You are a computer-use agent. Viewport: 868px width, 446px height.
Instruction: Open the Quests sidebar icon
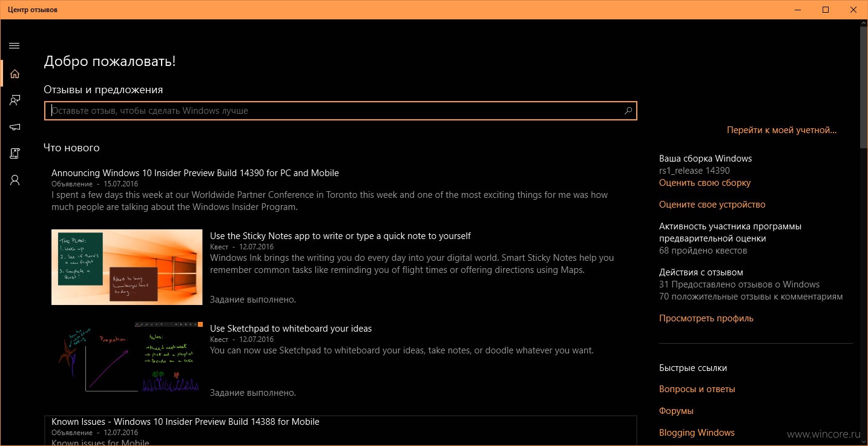click(15, 154)
